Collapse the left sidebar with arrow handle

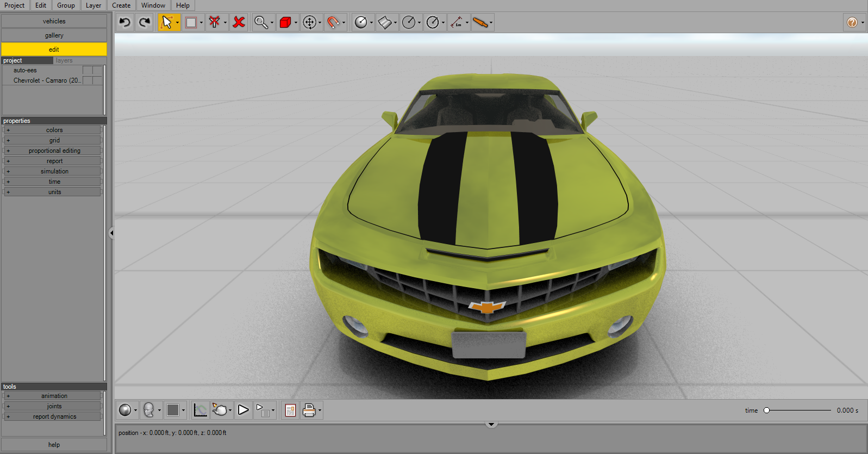click(x=111, y=233)
